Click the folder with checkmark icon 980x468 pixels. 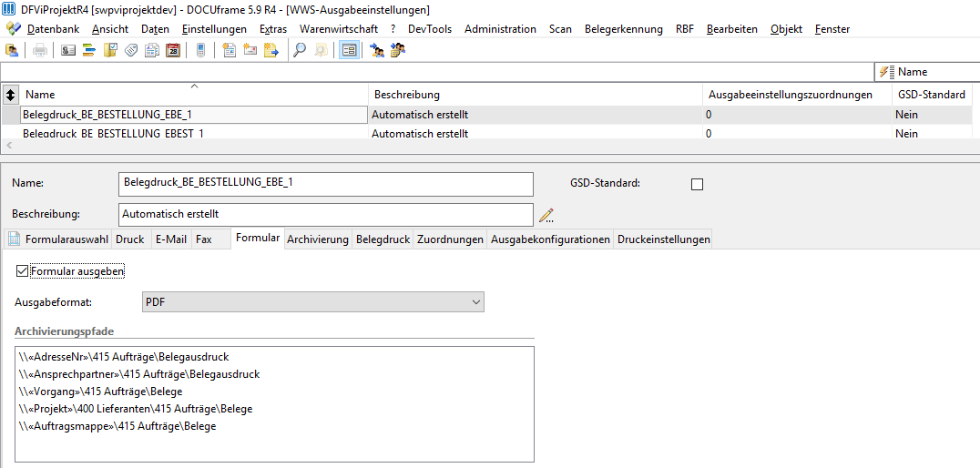[110, 51]
